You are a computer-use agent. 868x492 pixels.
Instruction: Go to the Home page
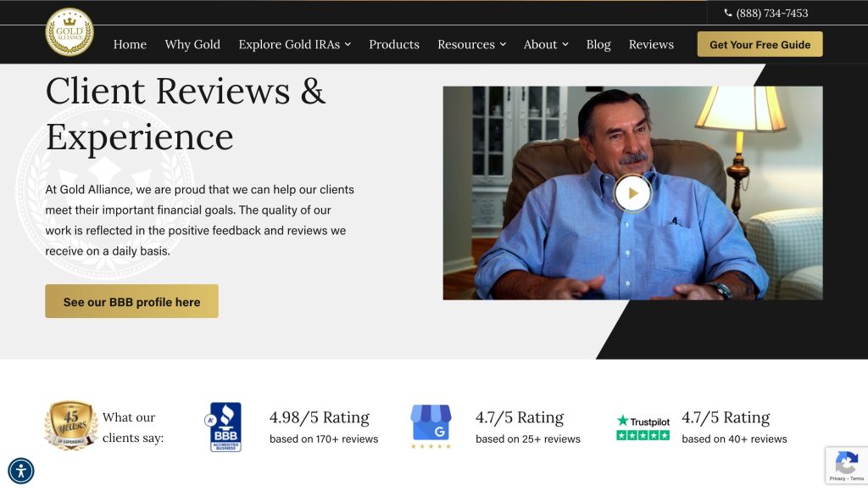(130, 44)
